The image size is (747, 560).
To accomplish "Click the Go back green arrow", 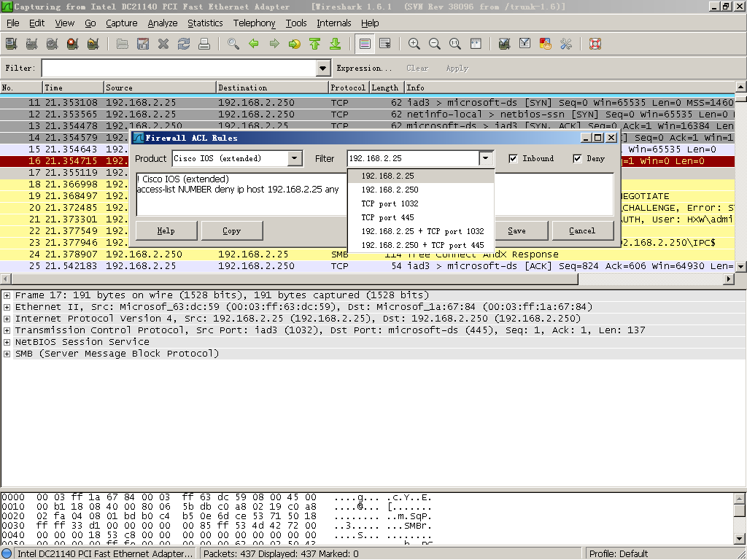I will click(254, 44).
